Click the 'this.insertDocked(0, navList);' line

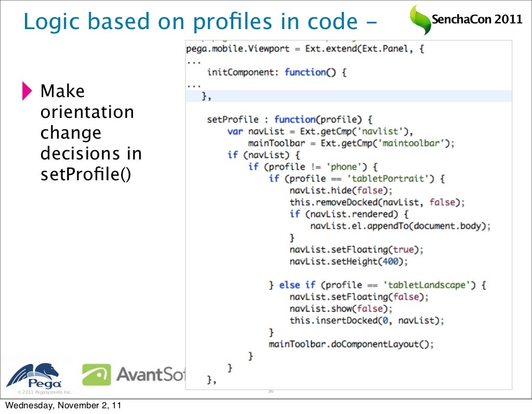pos(367,320)
